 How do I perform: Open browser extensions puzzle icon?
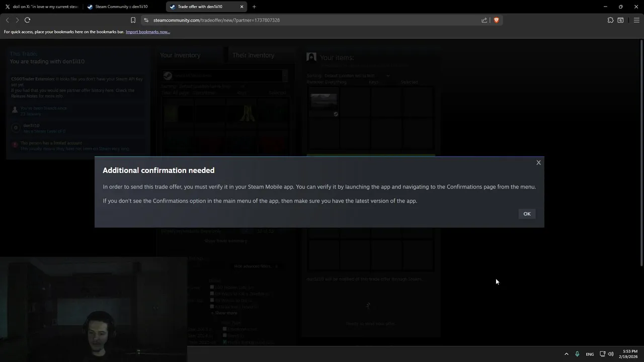click(x=610, y=20)
